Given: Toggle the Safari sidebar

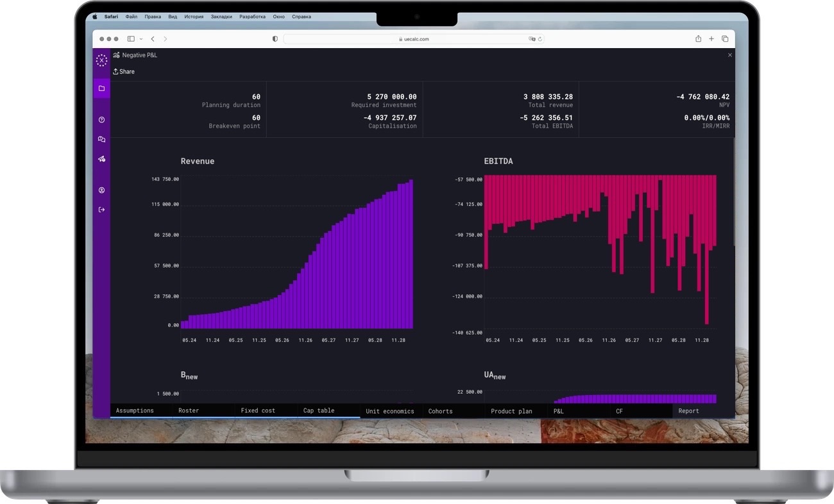Looking at the screenshot, I should [x=131, y=39].
